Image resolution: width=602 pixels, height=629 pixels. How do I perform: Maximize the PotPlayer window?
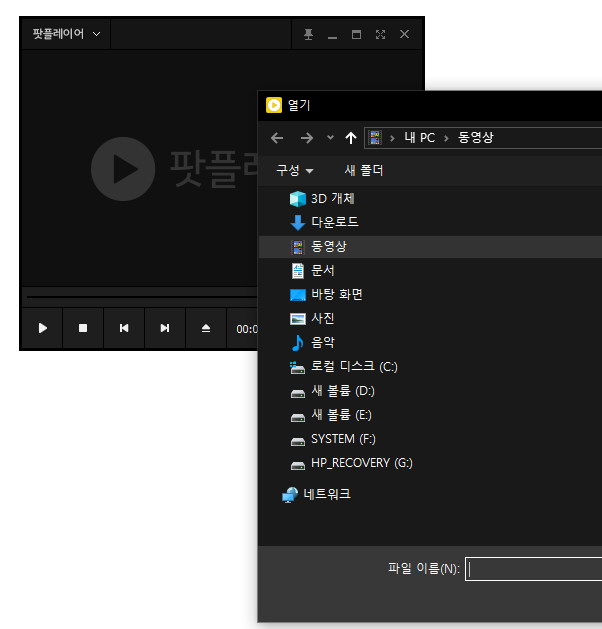point(356,34)
